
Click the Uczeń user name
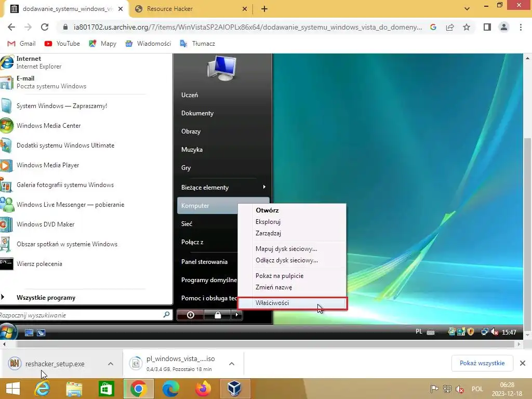pyautogui.click(x=189, y=95)
